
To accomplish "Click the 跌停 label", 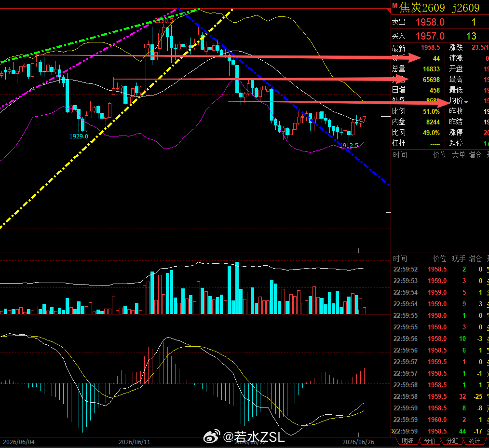I will pos(456,143).
